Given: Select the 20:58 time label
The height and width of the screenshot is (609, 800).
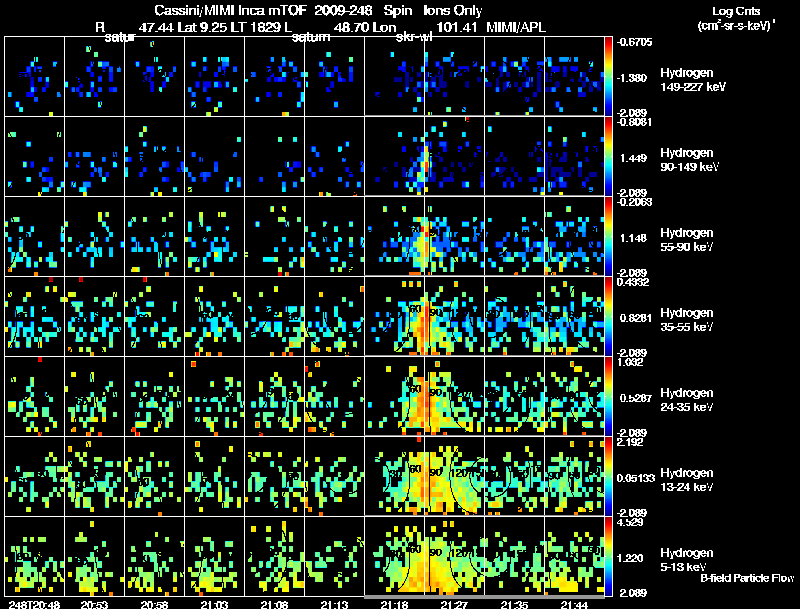Looking at the screenshot, I should pos(155,604).
